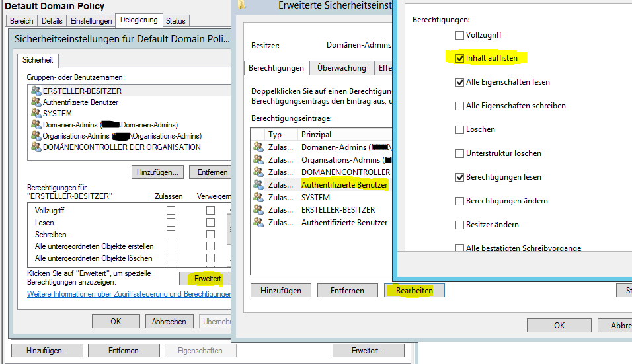Click Hinzufügen below Berechtigungseinträge list
The image size is (632, 364).
coord(281,290)
